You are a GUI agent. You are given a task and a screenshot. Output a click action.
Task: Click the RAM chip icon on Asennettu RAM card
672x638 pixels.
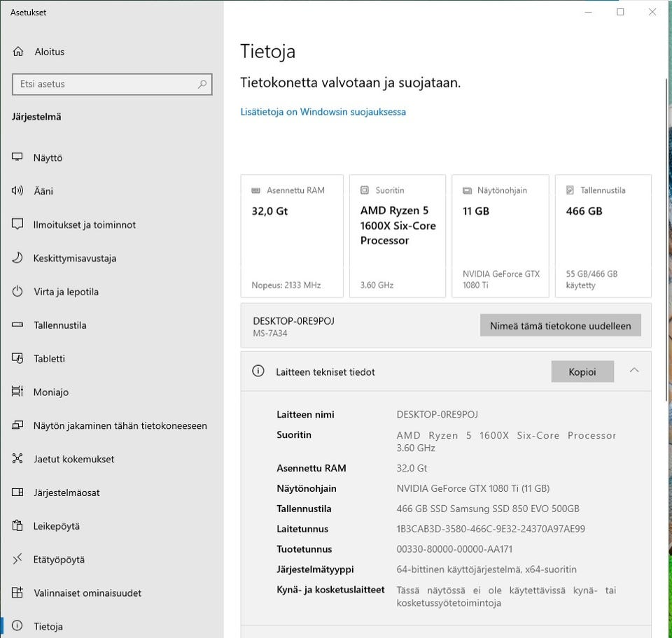tap(256, 190)
